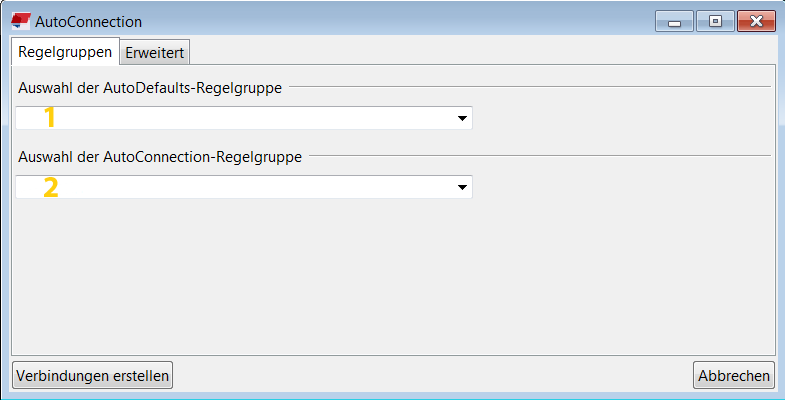
Task: Cancel the dialog with Abbrechen
Action: tap(733, 375)
